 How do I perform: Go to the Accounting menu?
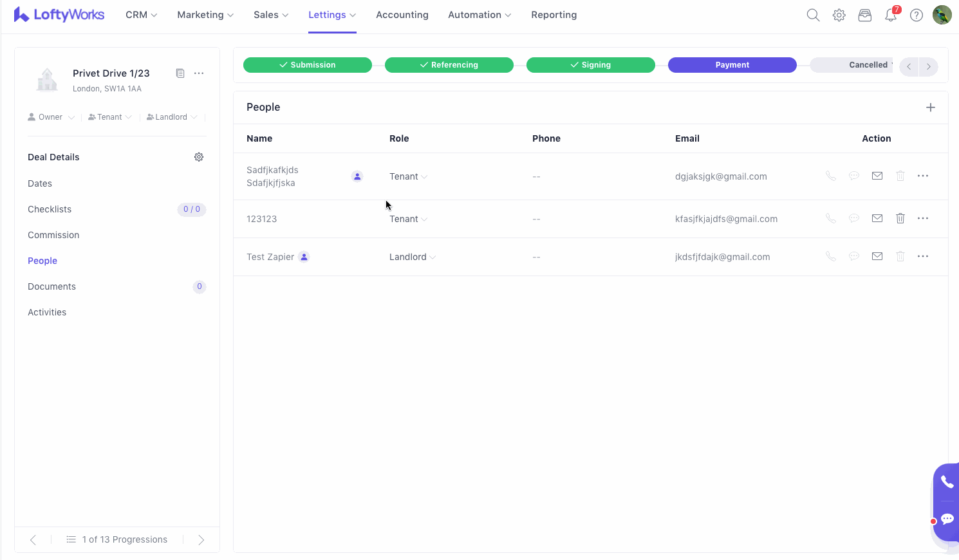click(x=402, y=15)
